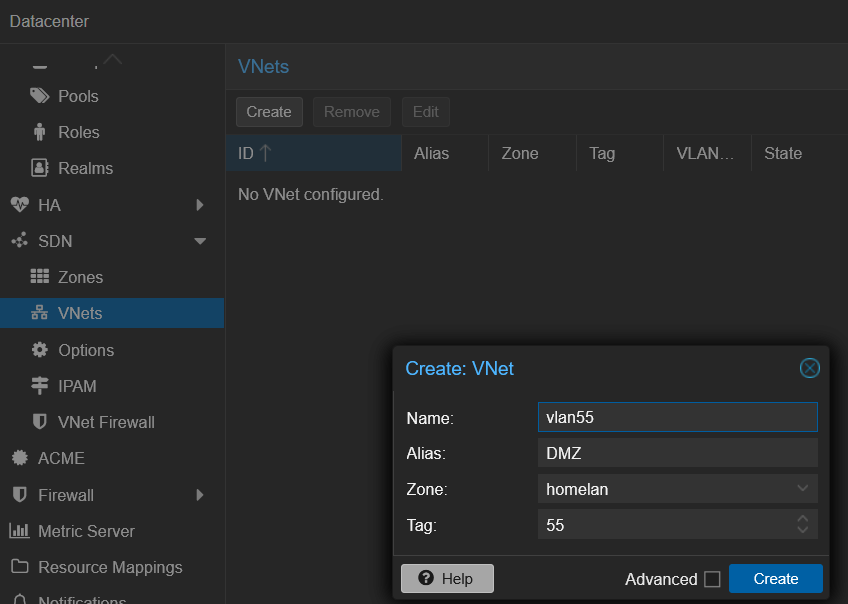Image resolution: width=848 pixels, height=604 pixels.
Task: Open Resource Mappings in sidebar
Action: pyautogui.click(x=110, y=567)
